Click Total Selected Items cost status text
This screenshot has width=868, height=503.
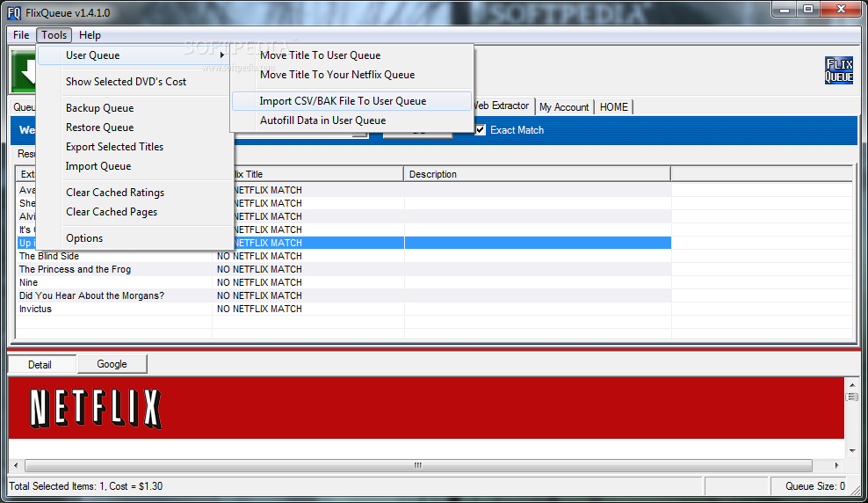[86, 486]
